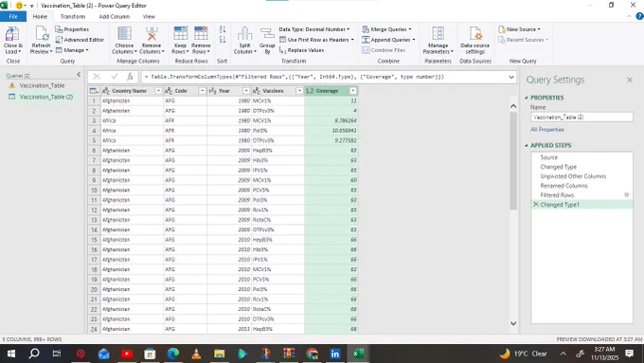Screen dimensions: 644x363
Task: Open the File menu
Action: click(13, 16)
